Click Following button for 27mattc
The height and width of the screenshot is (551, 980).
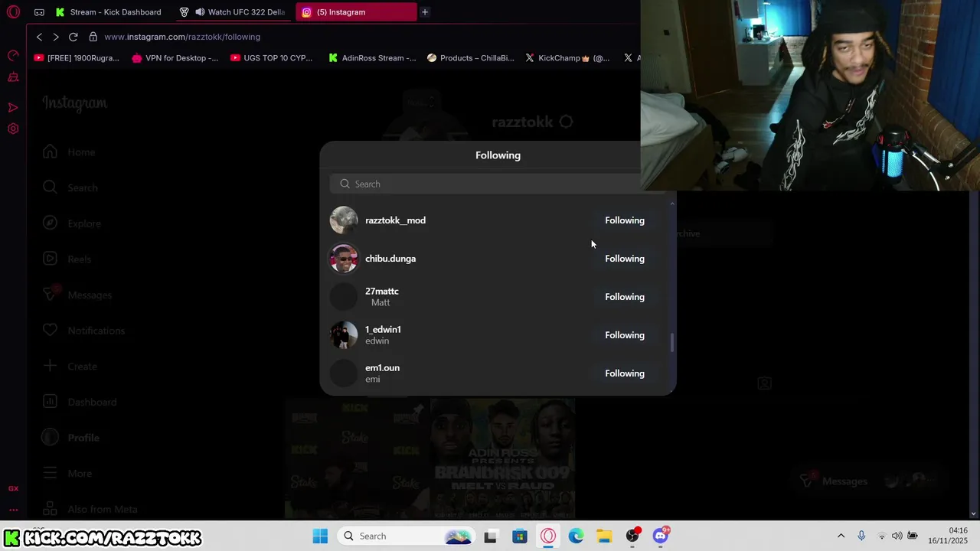click(x=625, y=297)
